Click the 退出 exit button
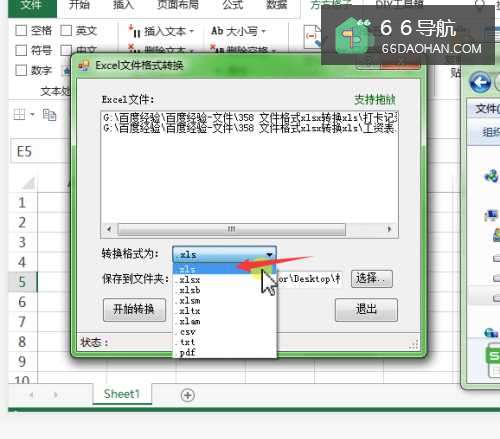Image resolution: width=500 pixels, height=439 pixels. click(x=366, y=310)
